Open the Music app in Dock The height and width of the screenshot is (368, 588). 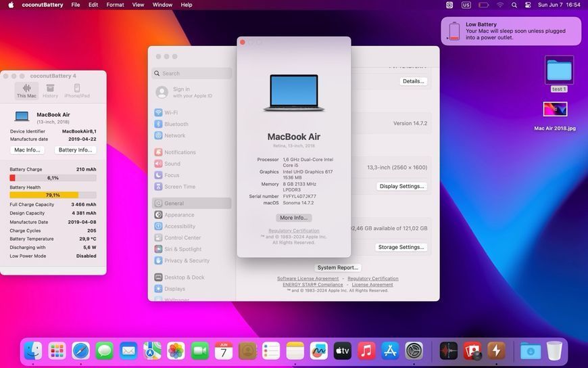(x=366, y=351)
